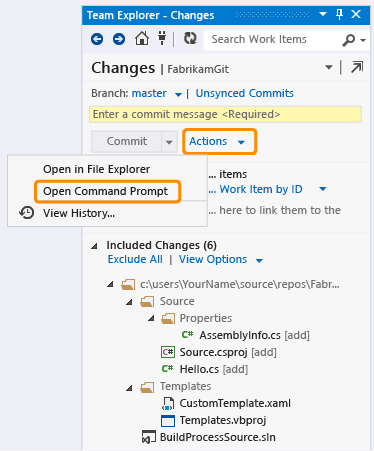Select Open Command Prompt menu item
This screenshot has width=374, height=451.
pyautogui.click(x=107, y=191)
